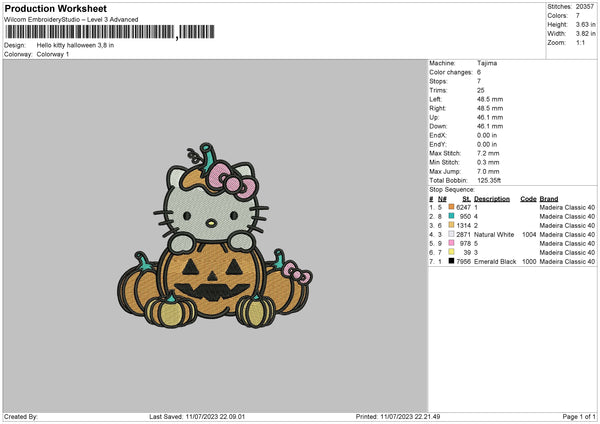Click the Brand column header
This screenshot has width=600, height=424.
[x=549, y=198]
